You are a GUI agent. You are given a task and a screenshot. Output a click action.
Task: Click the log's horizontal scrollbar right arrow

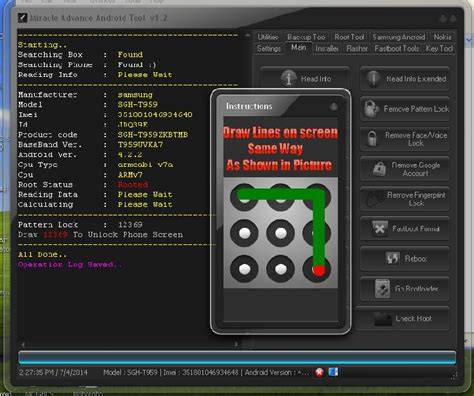(236, 344)
